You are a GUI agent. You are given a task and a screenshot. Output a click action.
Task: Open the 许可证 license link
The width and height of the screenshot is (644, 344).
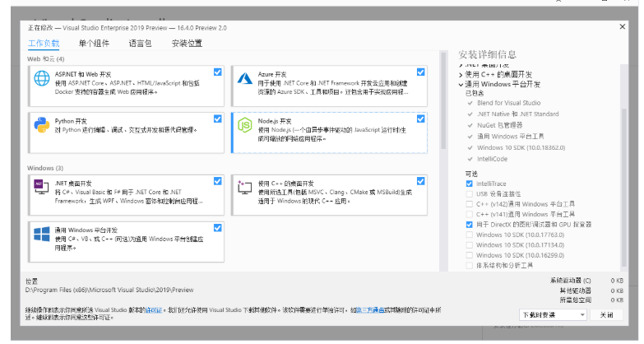[154, 310]
